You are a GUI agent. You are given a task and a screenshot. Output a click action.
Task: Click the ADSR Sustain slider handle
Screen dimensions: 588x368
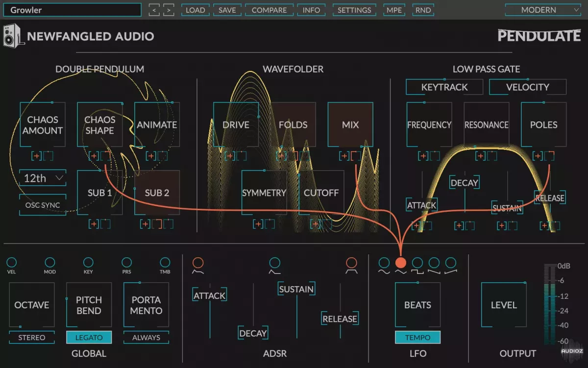click(296, 289)
